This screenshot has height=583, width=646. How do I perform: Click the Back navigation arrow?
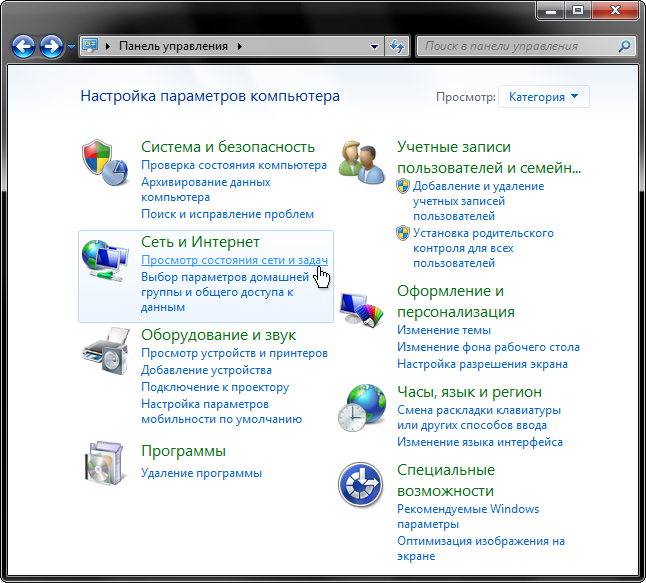23,46
